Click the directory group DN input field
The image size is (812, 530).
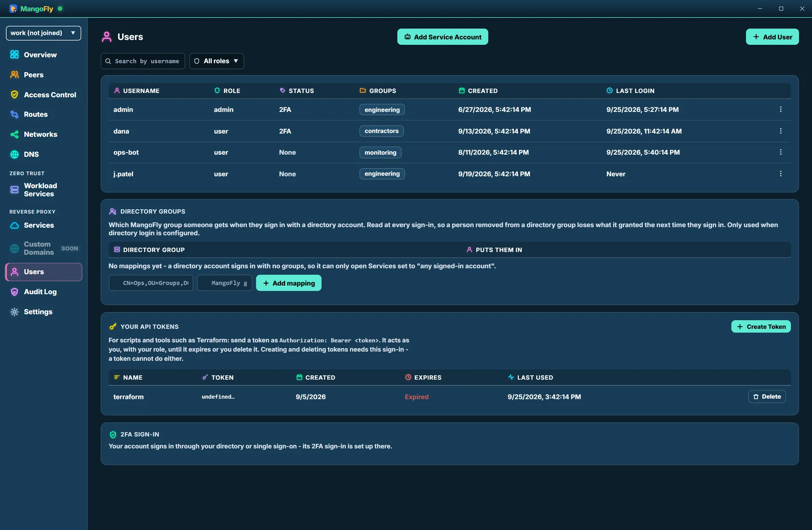[151, 283]
